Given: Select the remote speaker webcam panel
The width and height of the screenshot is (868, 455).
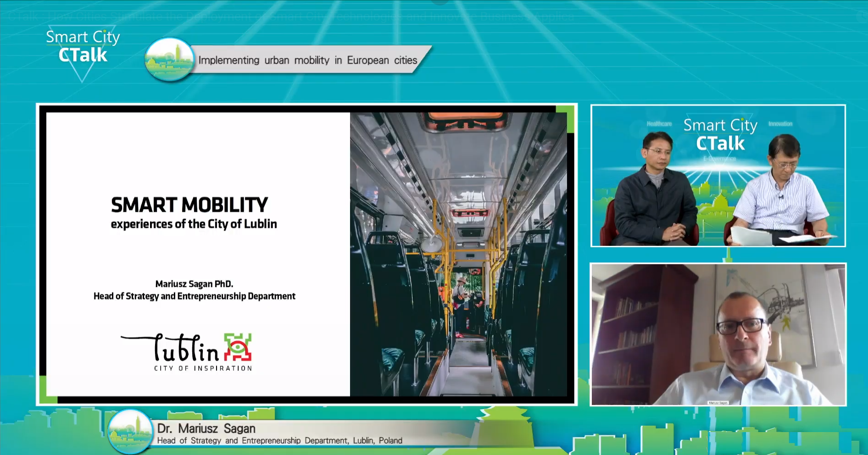Looking at the screenshot, I should click(718, 334).
